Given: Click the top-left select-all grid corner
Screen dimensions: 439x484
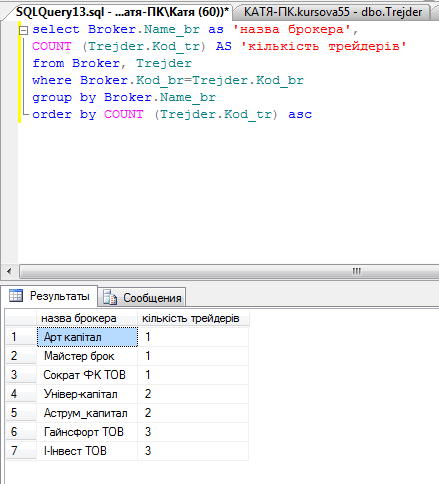Looking at the screenshot, I should (x=21, y=318).
